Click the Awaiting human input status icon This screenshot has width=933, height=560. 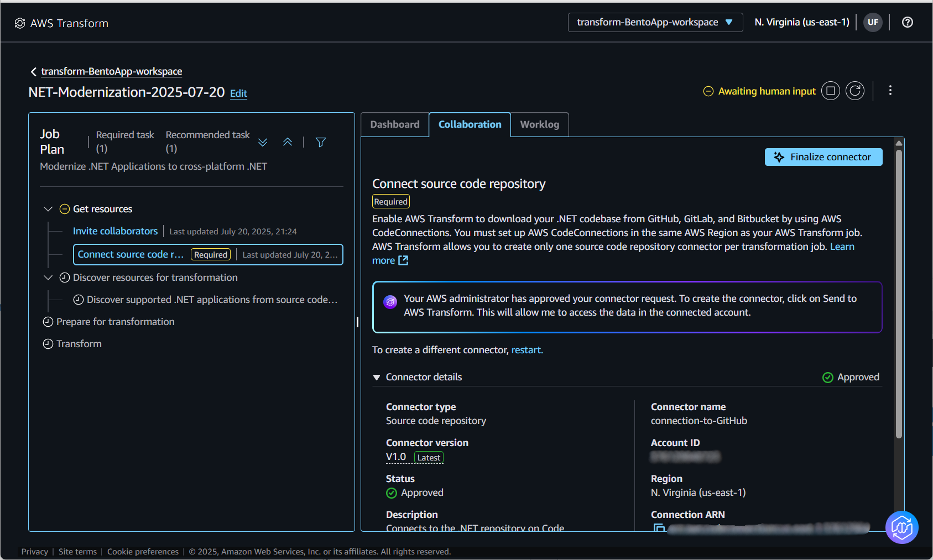pos(708,91)
